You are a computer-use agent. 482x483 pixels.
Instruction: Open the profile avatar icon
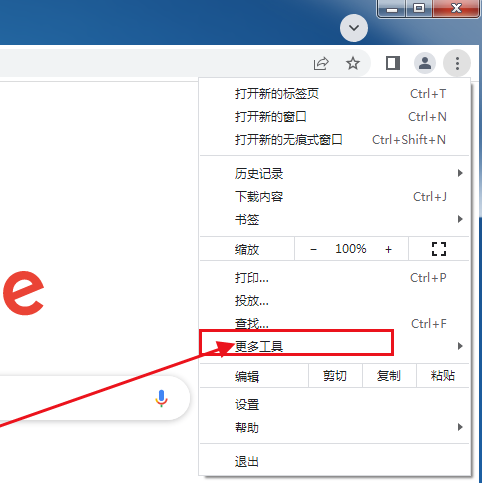[425, 63]
